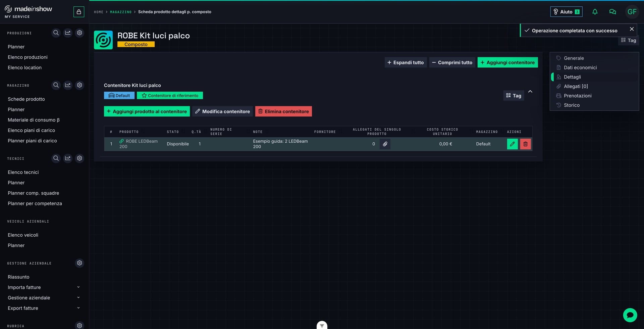Sort table by Stato column header
The width and height of the screenshot is (644, 329).
(173, 132)
